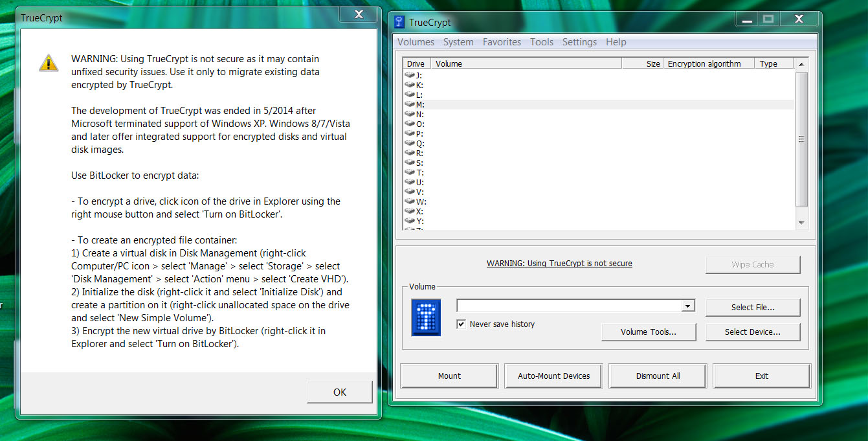
Task: Click the drive list scroll down arrow
Action: pos(802,223)
